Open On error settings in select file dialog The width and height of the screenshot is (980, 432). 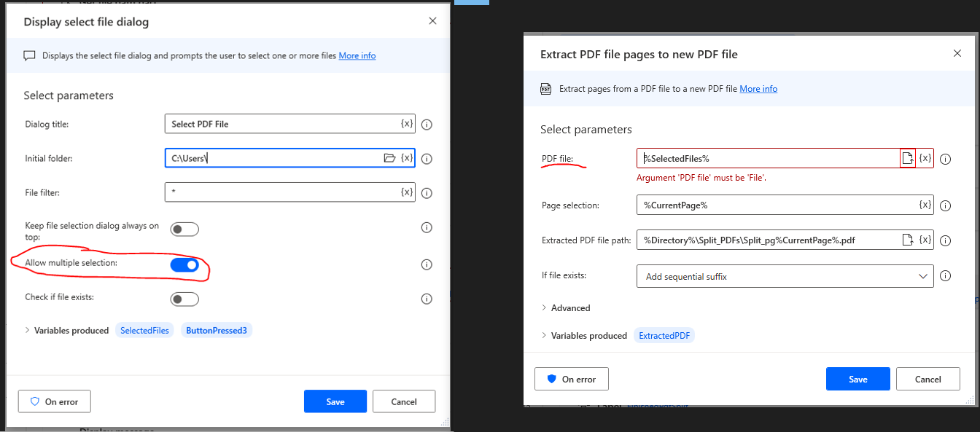pyautogui.click(x=54, y=401)
